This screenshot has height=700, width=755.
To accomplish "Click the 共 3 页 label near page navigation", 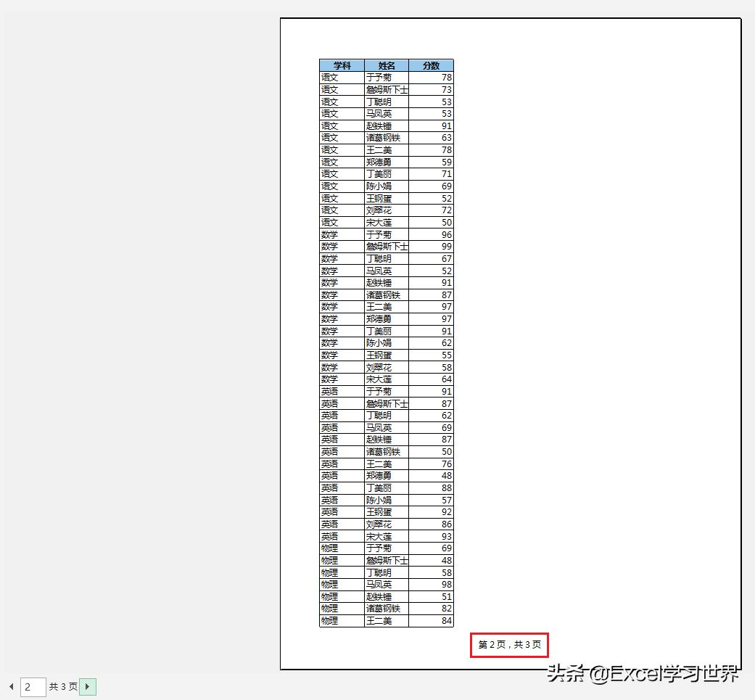I will click(63, 686).
